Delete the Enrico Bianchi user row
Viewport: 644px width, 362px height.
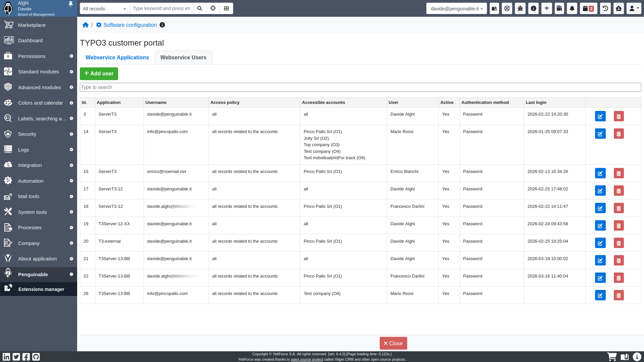coord(619,173)
